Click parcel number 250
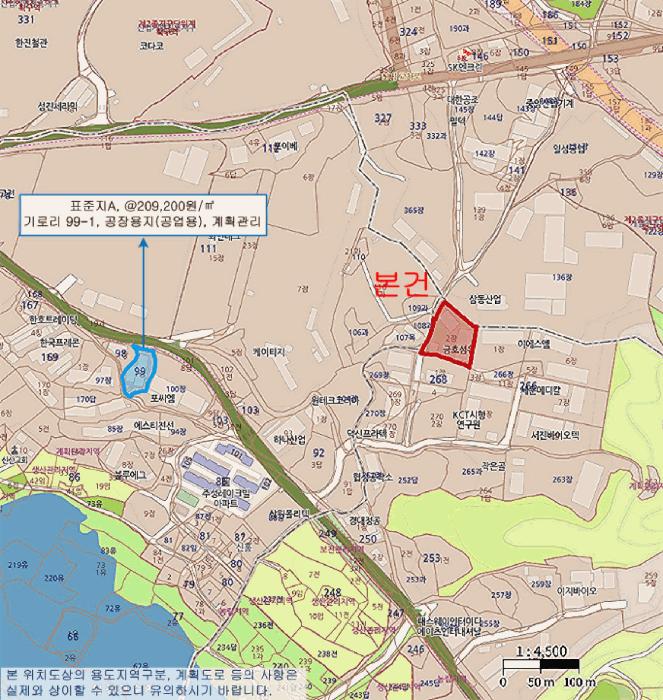Image resolution: width=663 pixels, height=700 pixels. click(x=368, y=539)
